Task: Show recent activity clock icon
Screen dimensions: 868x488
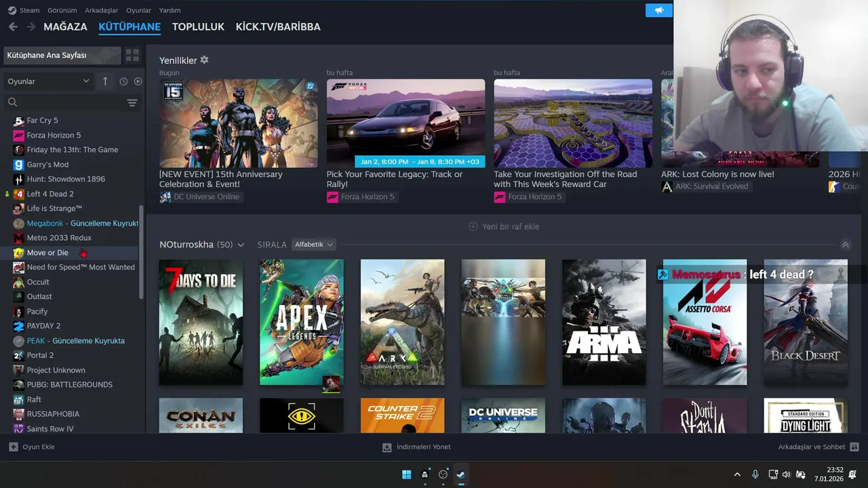Action: [x=123, y=81]
